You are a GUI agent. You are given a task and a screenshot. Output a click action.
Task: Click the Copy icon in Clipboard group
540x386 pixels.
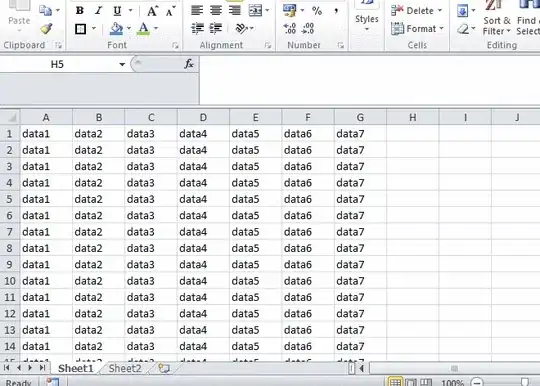click(45, 11)
